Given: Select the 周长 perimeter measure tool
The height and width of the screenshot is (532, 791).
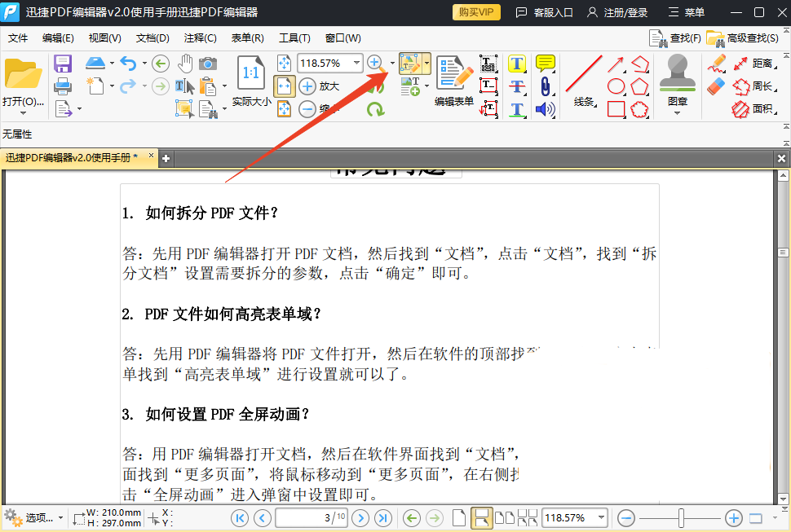Looking at the screenshot, I should point(754,86).
